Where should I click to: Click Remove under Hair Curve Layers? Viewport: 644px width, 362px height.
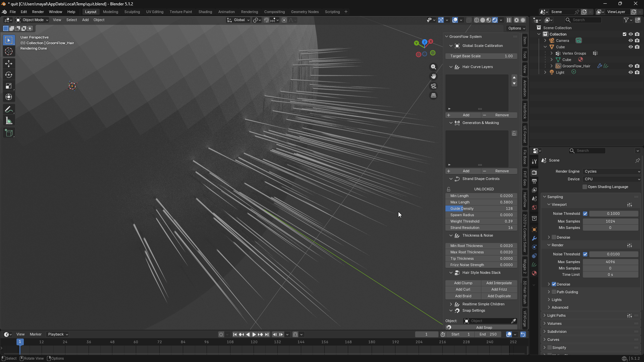tap(499, 115)
